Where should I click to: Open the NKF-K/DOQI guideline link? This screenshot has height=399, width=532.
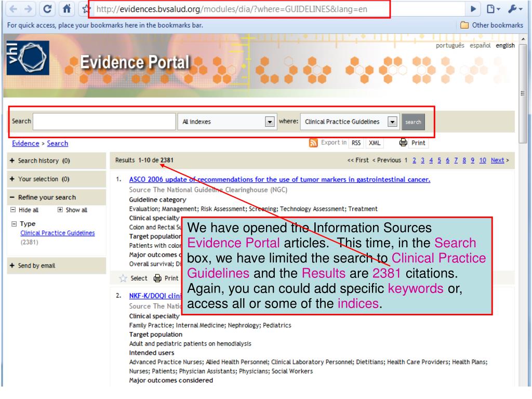coord(155,296)
